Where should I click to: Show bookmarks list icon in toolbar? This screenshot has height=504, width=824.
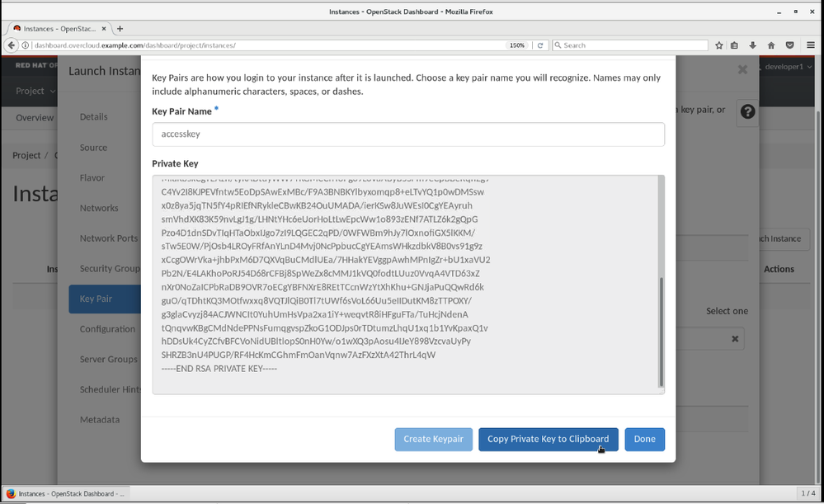coord(735,45)
